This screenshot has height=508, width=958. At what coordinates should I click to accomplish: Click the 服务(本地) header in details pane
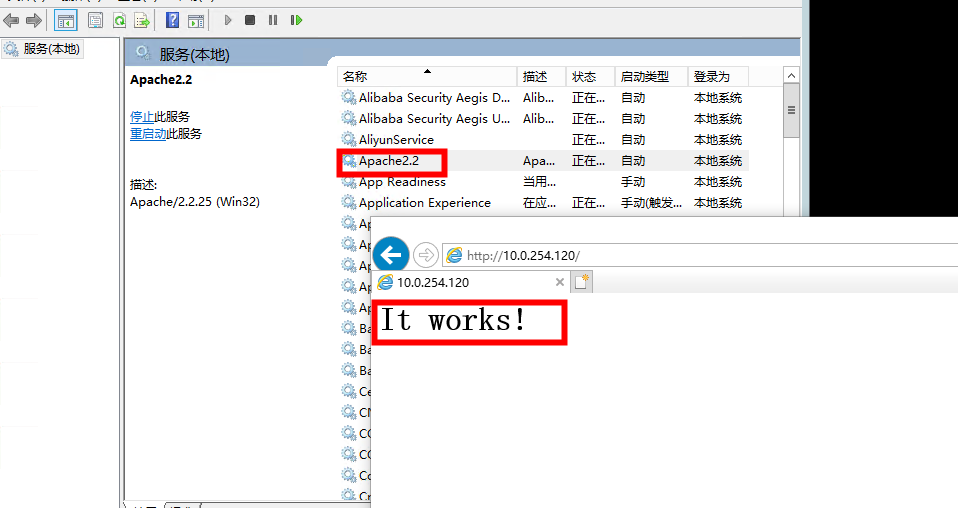click(194, 54)
